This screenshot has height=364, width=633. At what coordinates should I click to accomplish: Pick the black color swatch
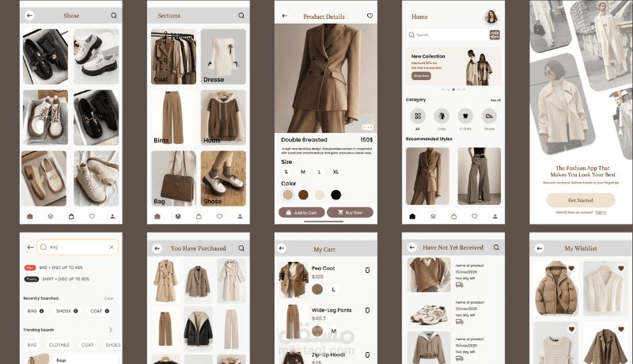(x=335, y=195)
